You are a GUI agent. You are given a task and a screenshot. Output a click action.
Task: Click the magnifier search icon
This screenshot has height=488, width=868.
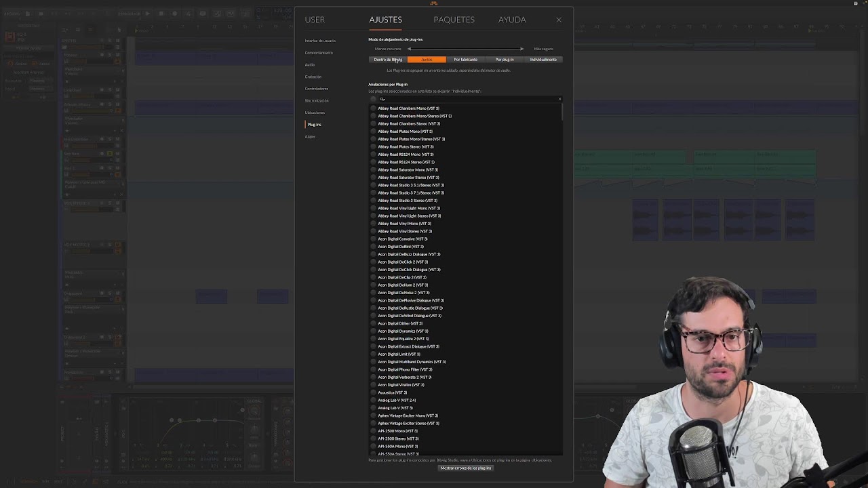point(382,99)
